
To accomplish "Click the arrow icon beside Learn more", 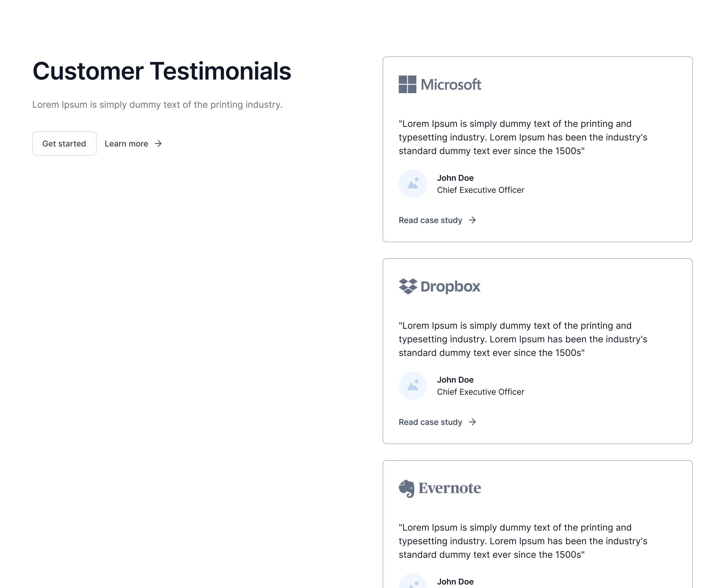I will coord(158,144).
